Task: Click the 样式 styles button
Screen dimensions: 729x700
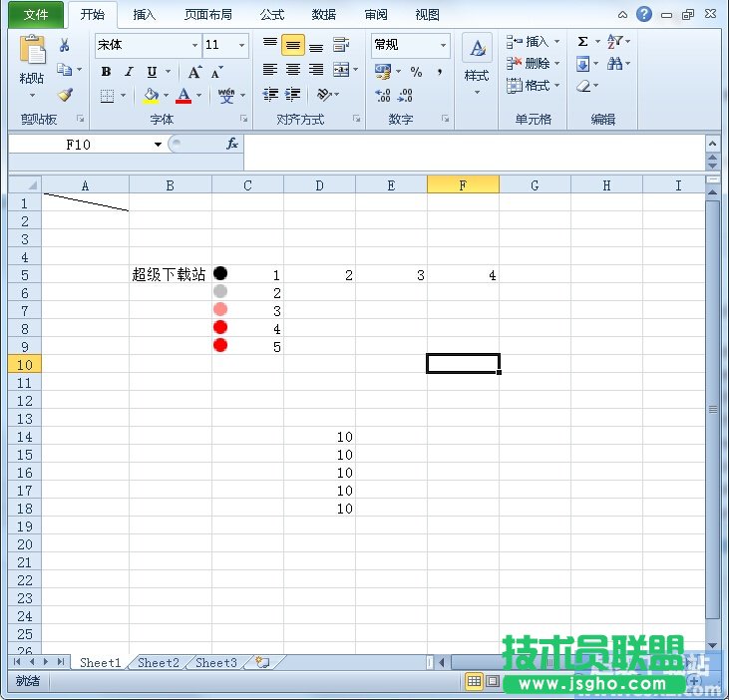Action: 477,62
